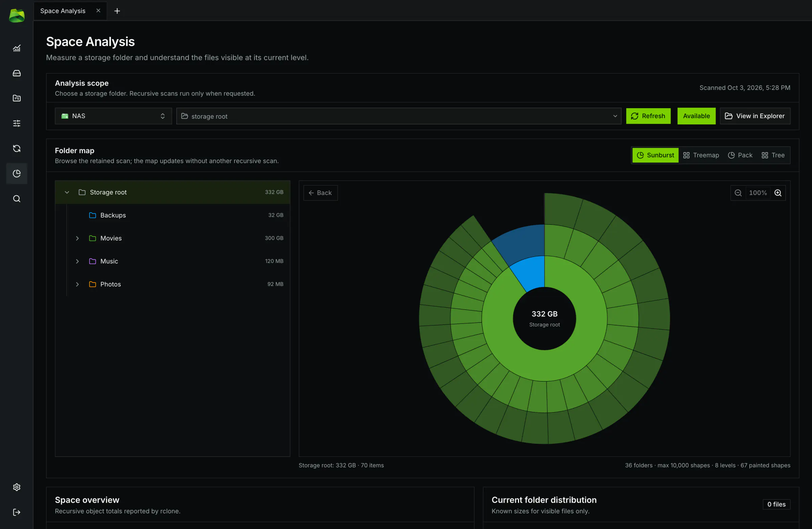Viewport: 812px width, 529px height.
Task: Add a new tab with plus icon
Action: 117,11
